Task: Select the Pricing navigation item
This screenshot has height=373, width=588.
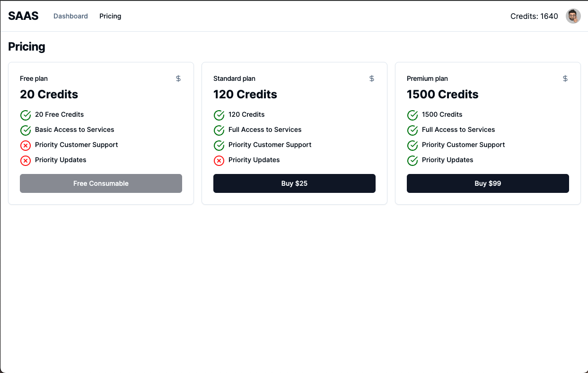Action: tap(110, 16)
